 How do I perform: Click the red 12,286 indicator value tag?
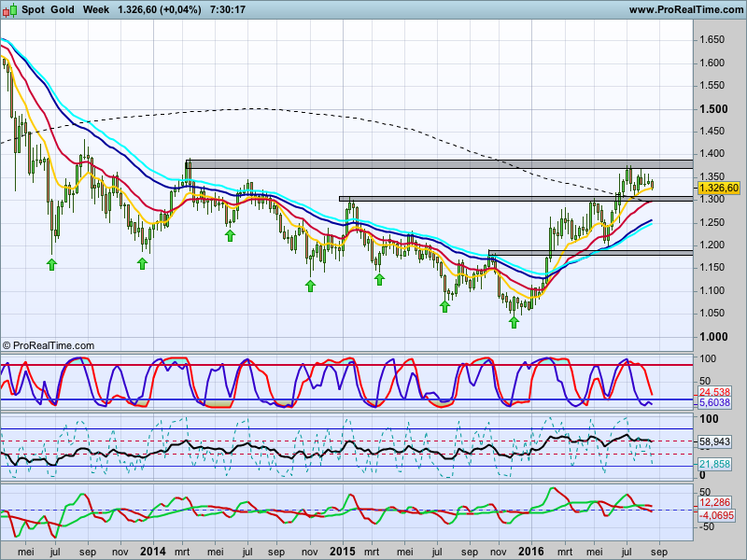[x=714, y=502]
